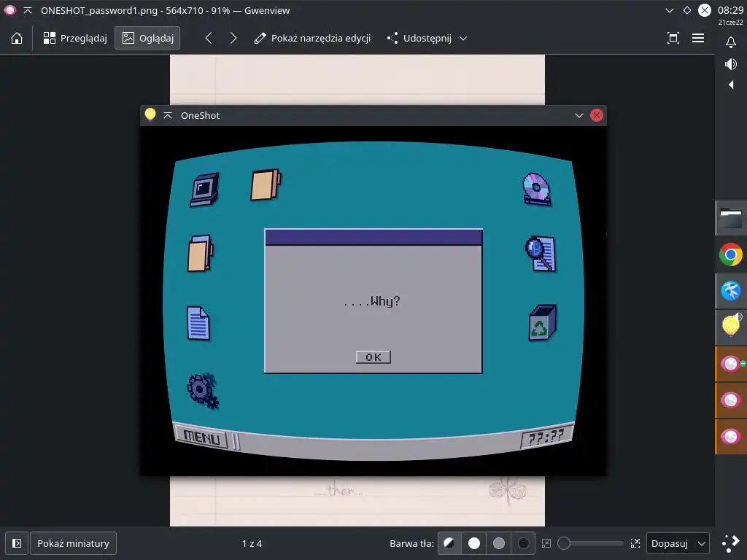This screenshot has width=747, height=560.
Task: Switch to Przeglądaj browse mode
Action: click(75, 38)
